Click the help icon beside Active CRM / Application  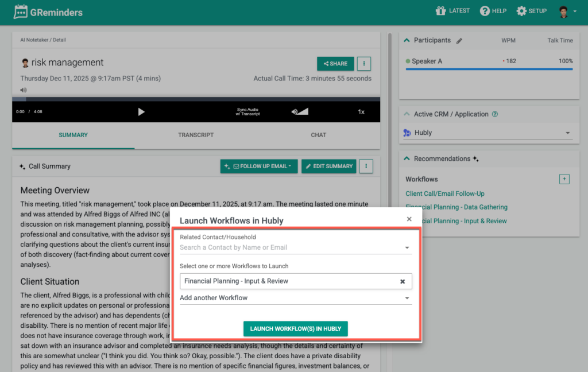coord(495,114)
